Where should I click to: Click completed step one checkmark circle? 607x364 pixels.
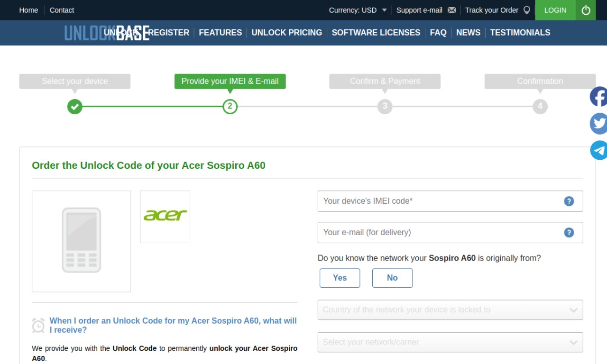coord(74,106)
